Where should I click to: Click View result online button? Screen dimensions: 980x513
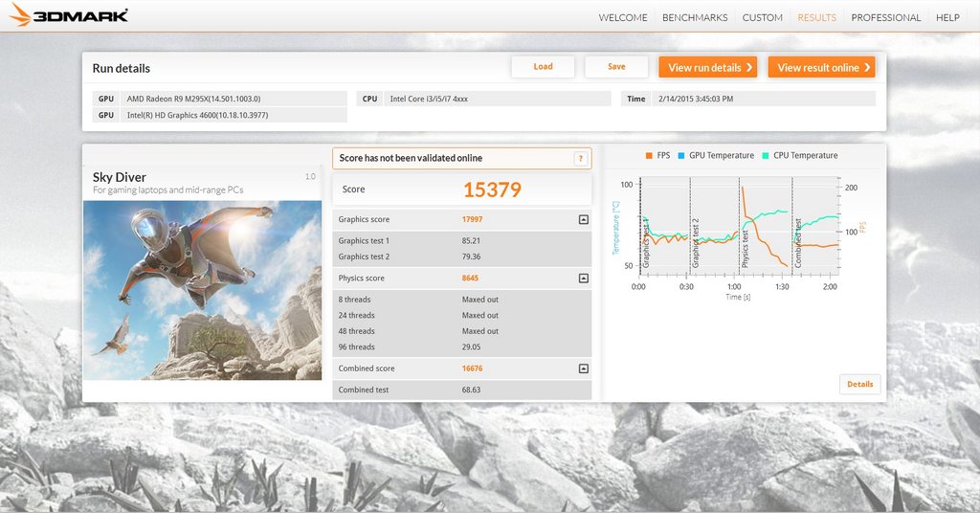(x=821, y=68)
